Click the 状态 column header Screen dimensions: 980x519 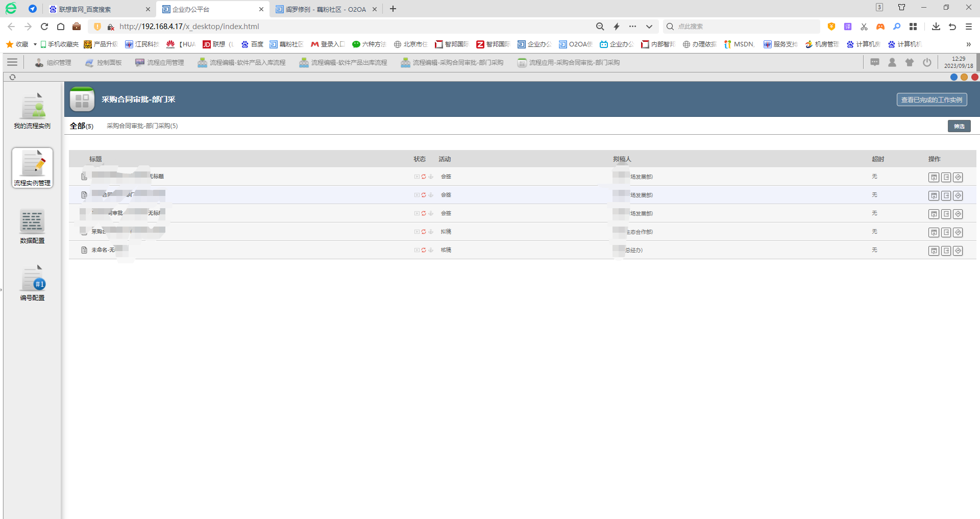pyautogui.click(x=420, y=159)
